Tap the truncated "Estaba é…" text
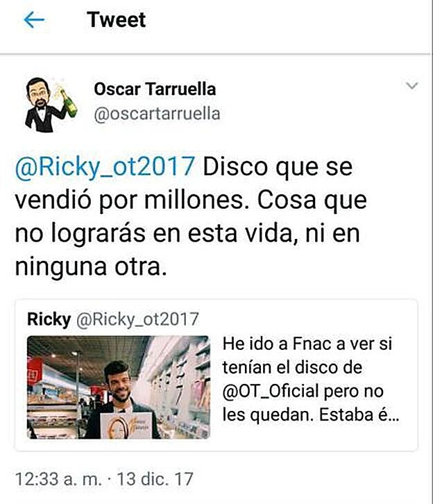This screenshot has height=504, width=433. (359, 415)
